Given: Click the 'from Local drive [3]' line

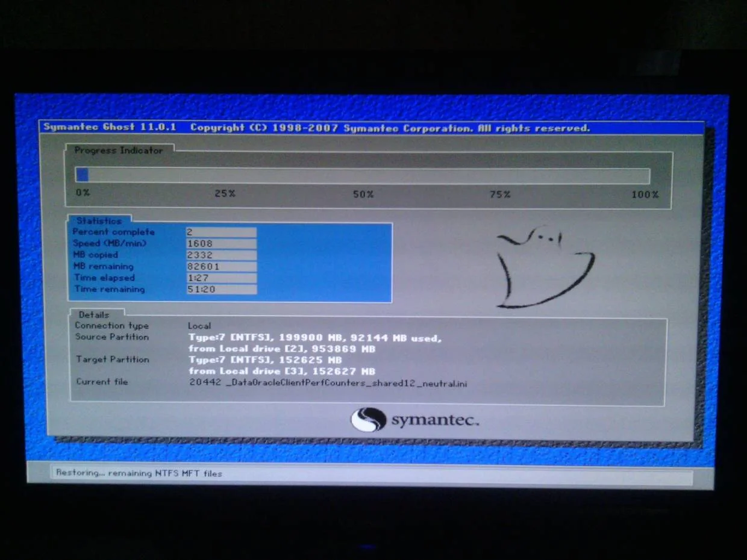Looking at the screenshot, I should tap(282, 372).
